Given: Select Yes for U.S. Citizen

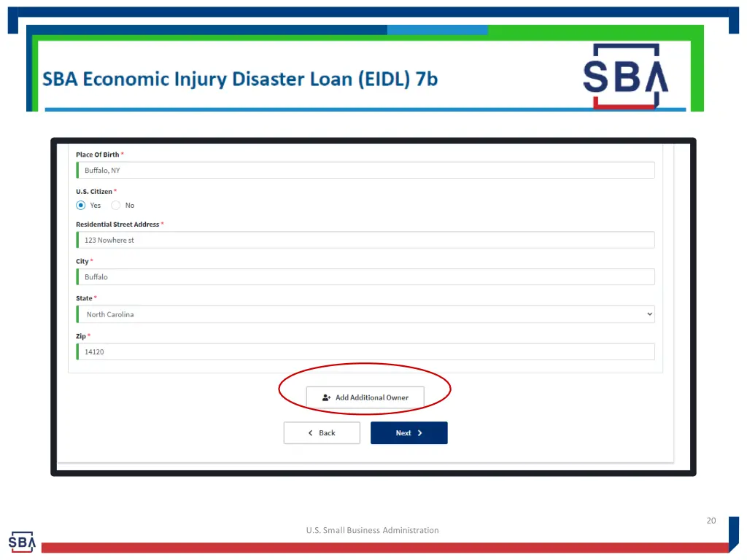Looking at the screenshot, I should pos(80,205).
